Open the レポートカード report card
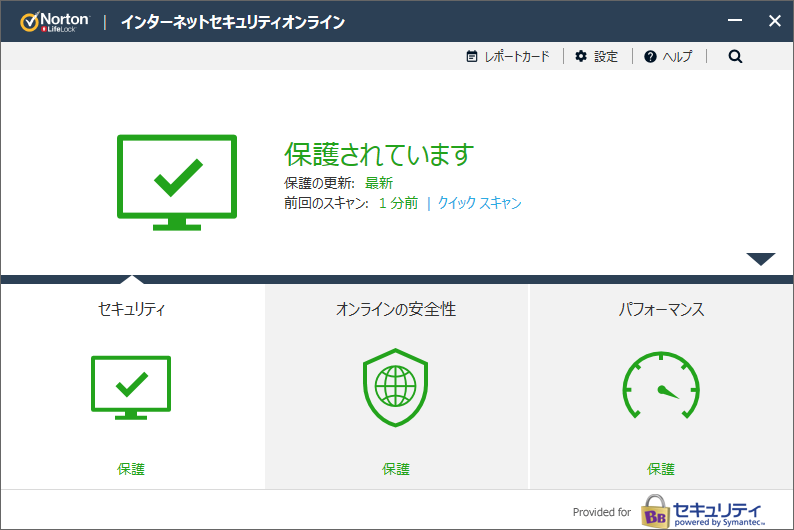This screenshot has width=794, height=530. pos(508,56)
